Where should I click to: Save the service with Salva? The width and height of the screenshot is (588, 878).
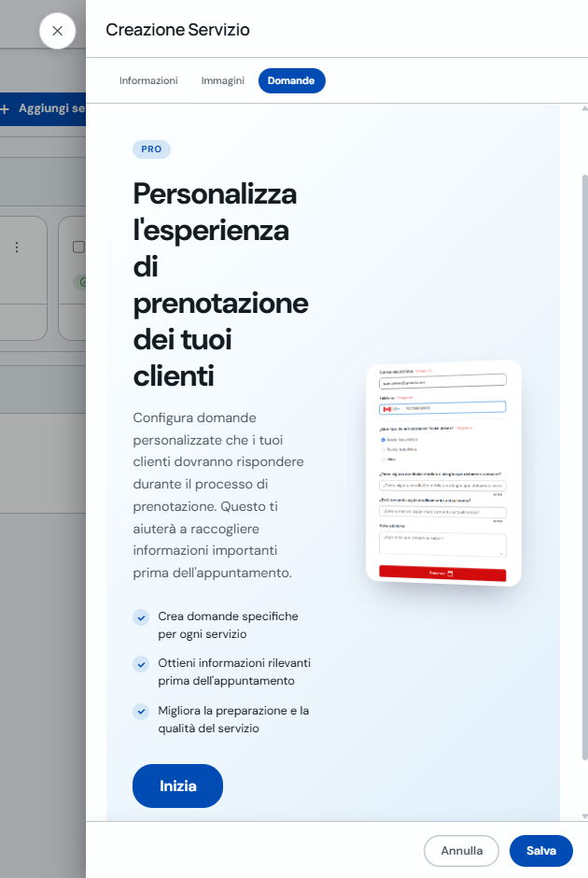[541, 851]
